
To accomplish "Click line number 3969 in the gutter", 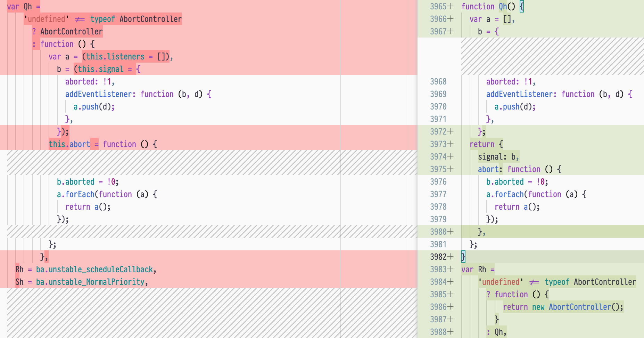I will 438,94.
